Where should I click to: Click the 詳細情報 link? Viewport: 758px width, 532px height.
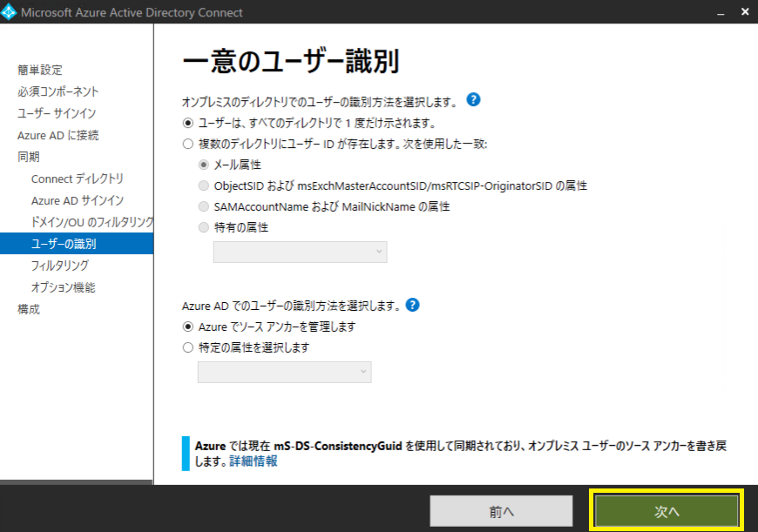(254, 461)
